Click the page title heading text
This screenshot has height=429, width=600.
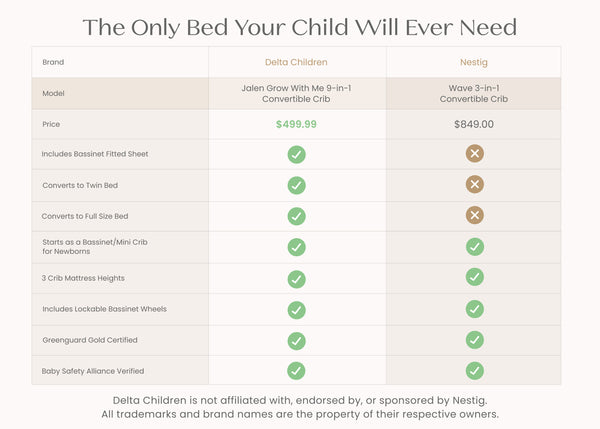[300, 28]
